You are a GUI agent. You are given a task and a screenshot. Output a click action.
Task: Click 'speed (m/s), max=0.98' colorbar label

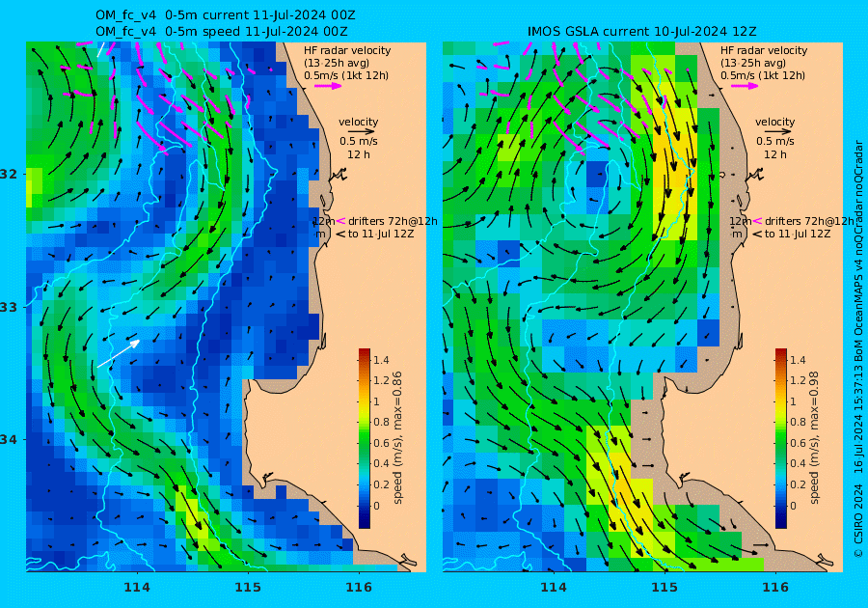814,437
